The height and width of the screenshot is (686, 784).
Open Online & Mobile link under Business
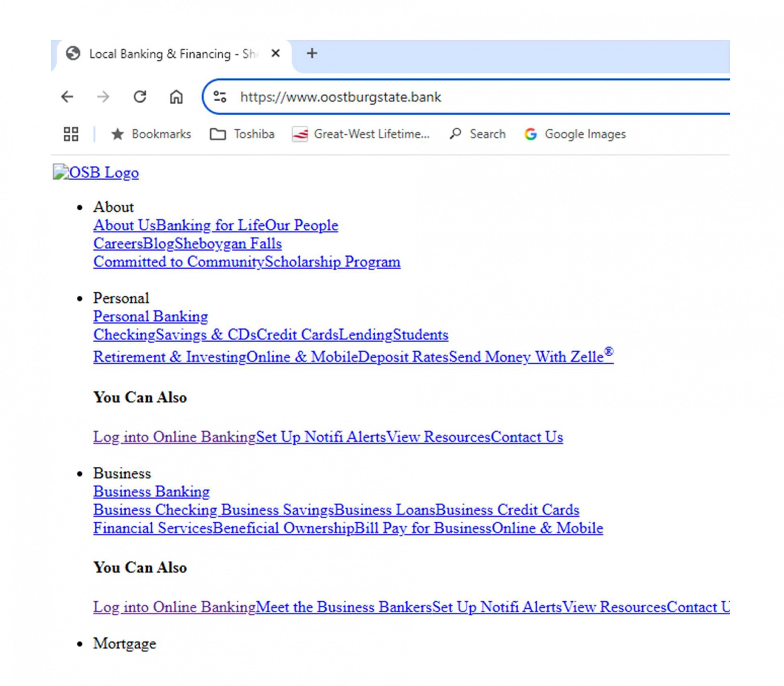pyautogui.click(x=547, y=528)
